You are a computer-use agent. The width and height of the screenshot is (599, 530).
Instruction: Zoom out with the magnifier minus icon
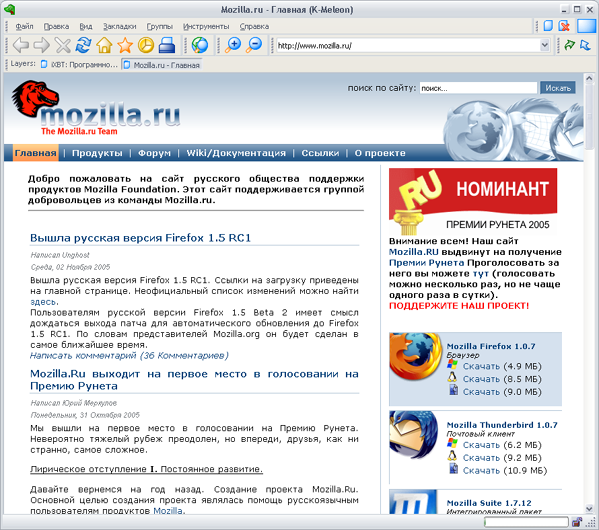click(254, 45)
